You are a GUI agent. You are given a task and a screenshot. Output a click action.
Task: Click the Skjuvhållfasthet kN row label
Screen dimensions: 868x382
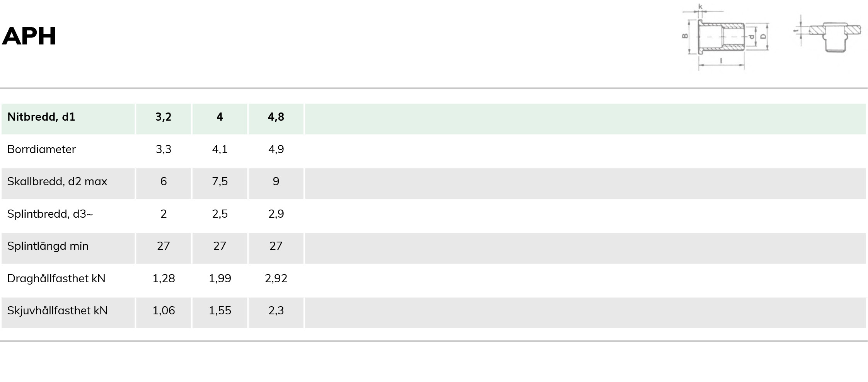(x=58, y=310)
